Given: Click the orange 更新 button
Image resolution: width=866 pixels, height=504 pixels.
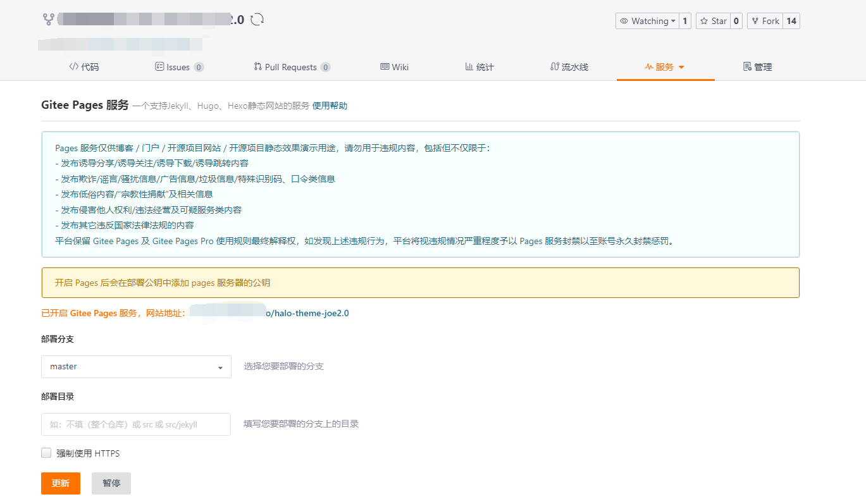Looking at the screenshot, I should coord(61,483).
